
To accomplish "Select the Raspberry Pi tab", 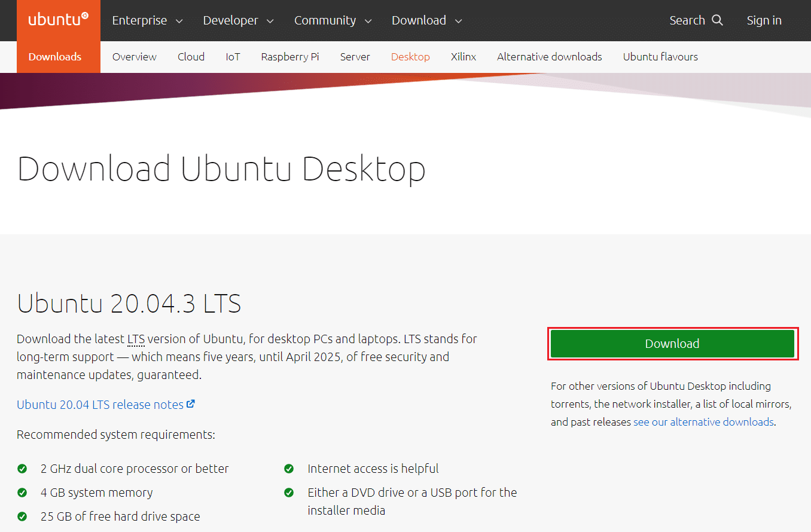I will [289, 56].
